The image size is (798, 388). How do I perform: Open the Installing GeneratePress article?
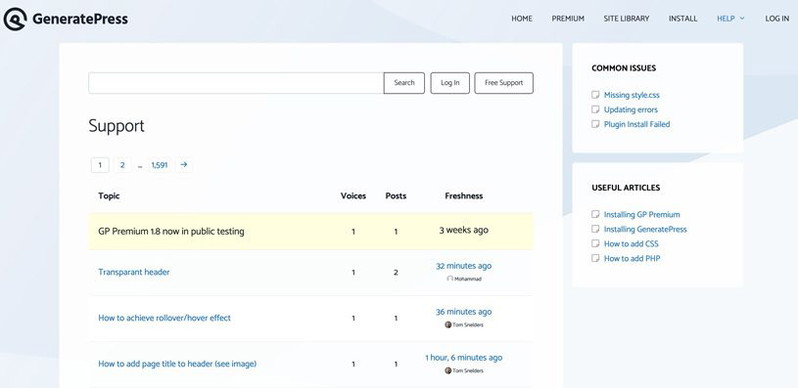pos(645,229)
